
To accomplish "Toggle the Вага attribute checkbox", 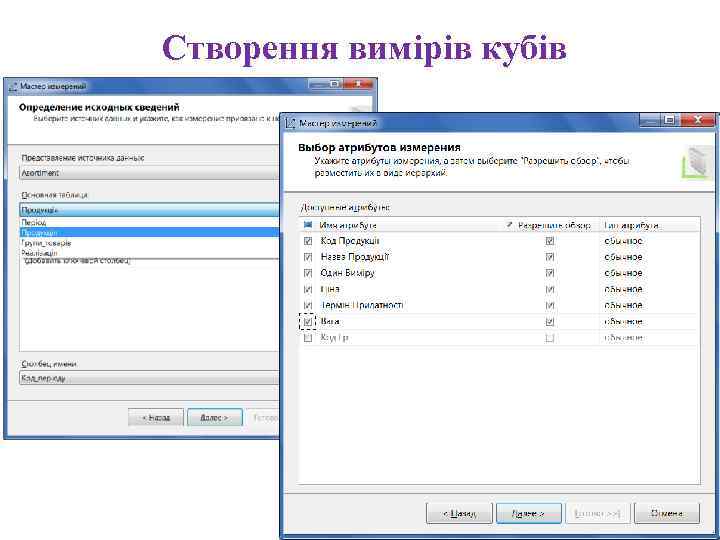I will tap(308, 321).
